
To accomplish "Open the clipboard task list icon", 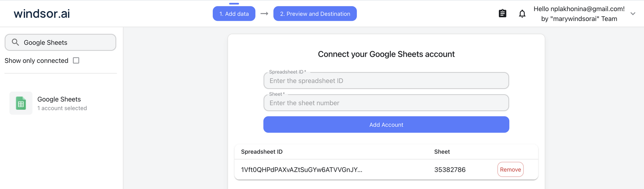I will [502, 13].
